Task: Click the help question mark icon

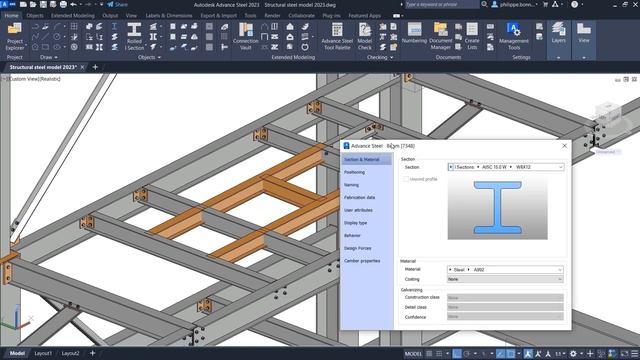Action: point(575,4)
